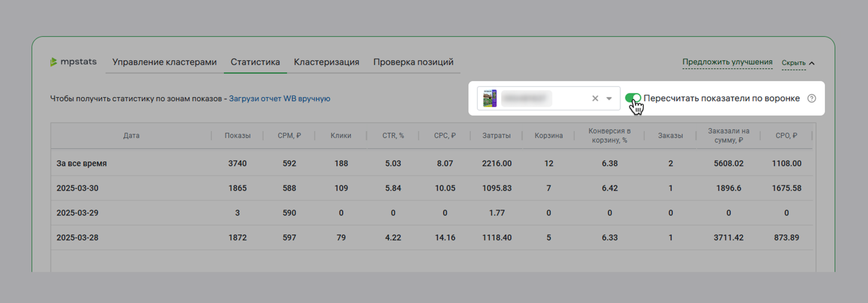Go to the Проверка позиций tab
The image size is (868, 303).
coord(413,62)
